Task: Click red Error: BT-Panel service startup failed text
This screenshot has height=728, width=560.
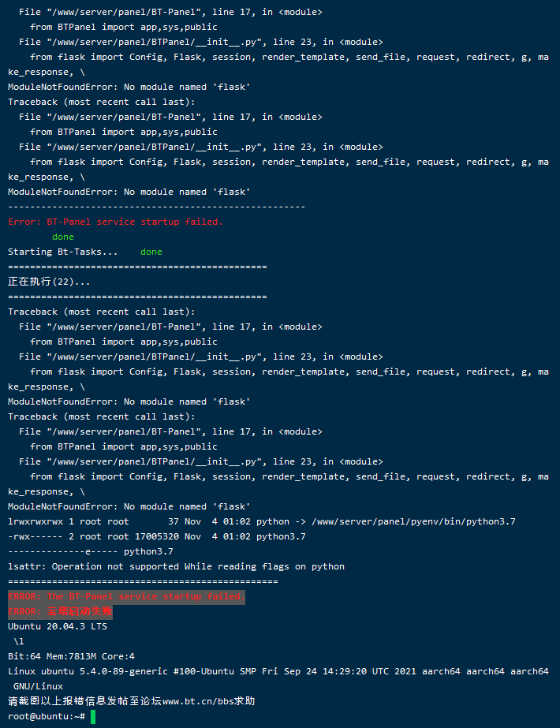Action: pos(116,222)
